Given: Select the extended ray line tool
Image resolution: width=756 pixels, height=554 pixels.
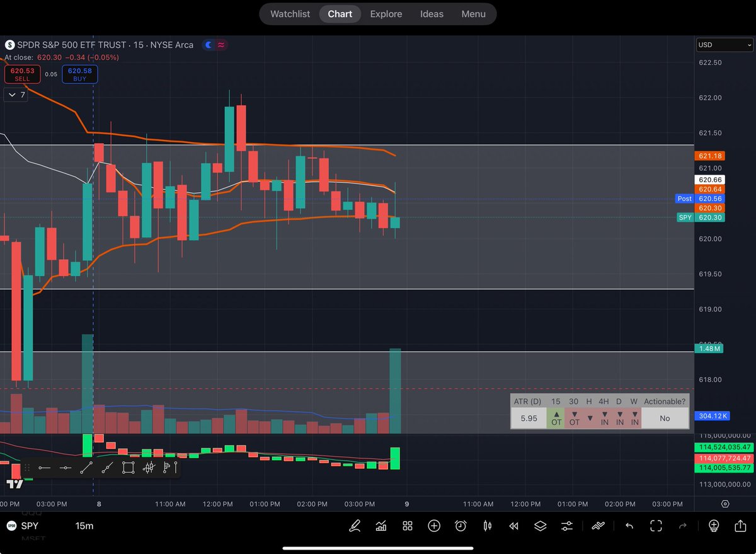Looking at the screenshot, I should (107, 468).
